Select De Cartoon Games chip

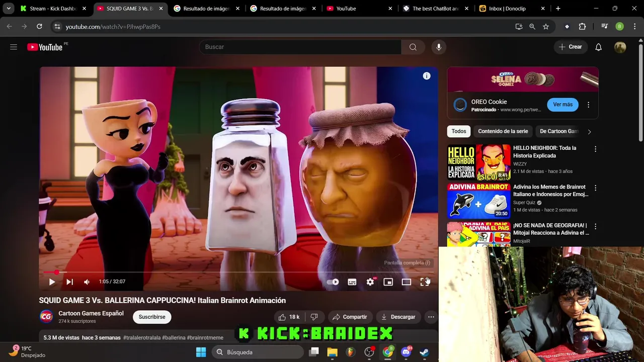559,131
